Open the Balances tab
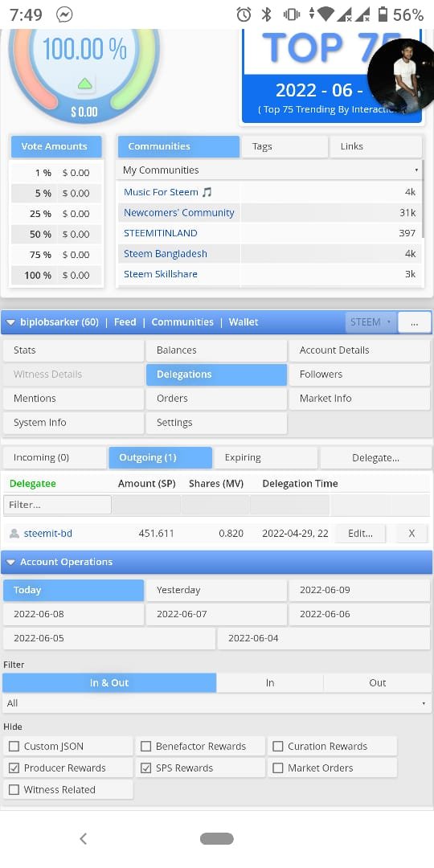This screenshot has width=434, height=868. click(x=216, y=350)
